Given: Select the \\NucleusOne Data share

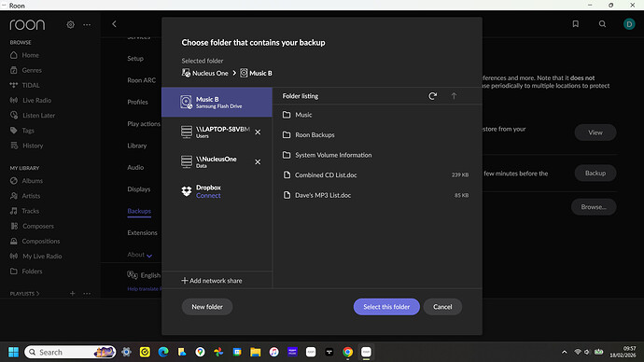Looking at the screenshot, I should click(216, 162).
